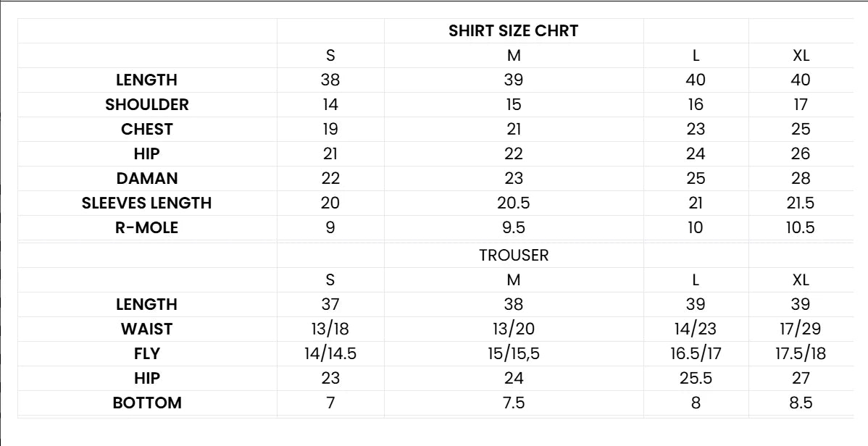Select the 8.5 bottom value
868x446 pixels.
point(800,403)
